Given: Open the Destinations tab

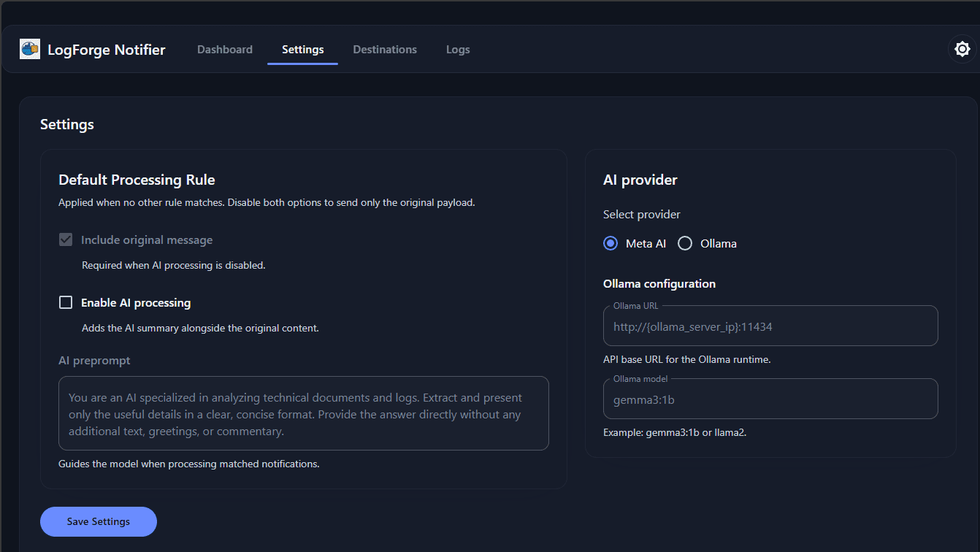Looking at the screenshot, I should [x=385, y=49].
